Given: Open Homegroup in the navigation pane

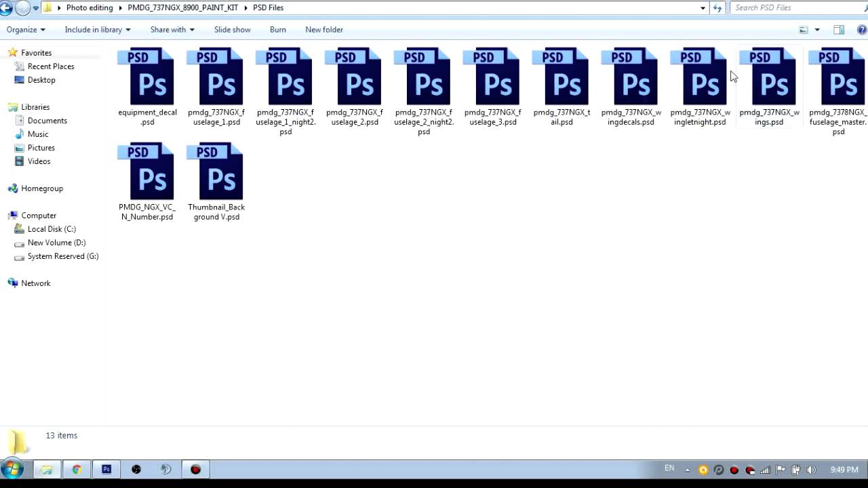Looking at the screenshot, I should (42, 188).
